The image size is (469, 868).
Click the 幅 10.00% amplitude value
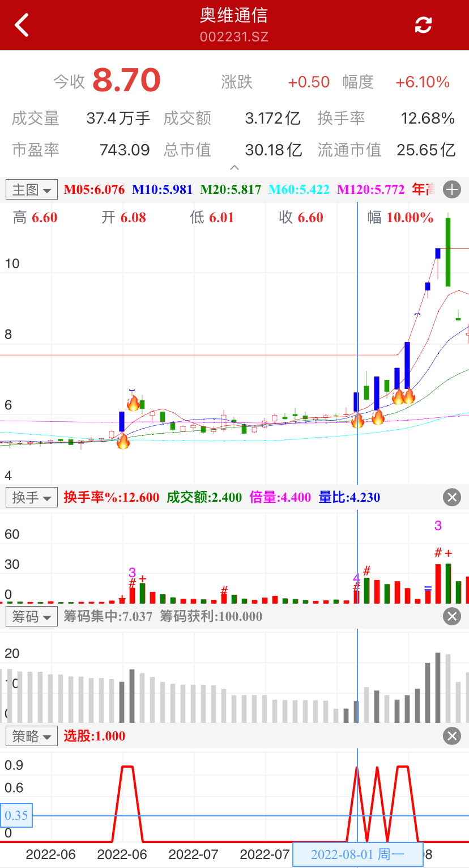[x=400, y=218]
